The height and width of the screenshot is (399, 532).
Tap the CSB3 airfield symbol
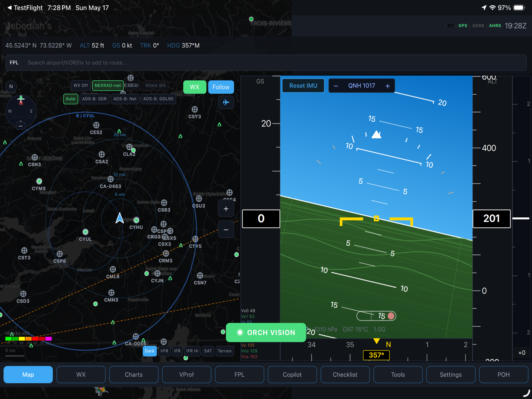164,203
